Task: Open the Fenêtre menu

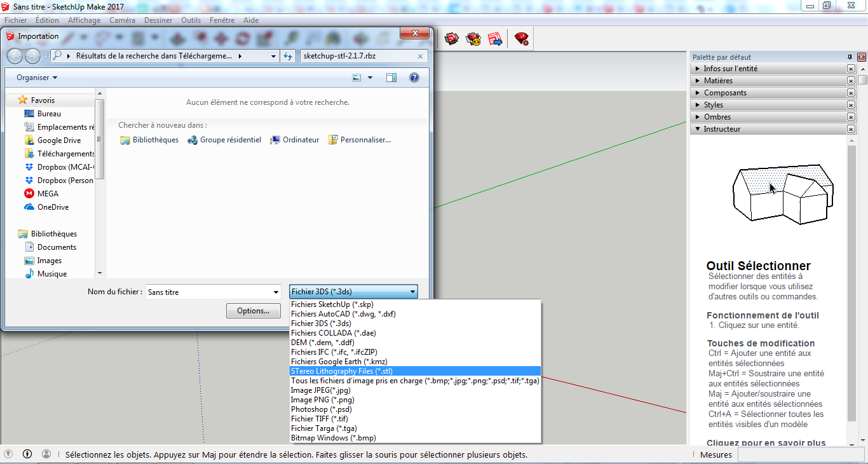Action: pyautogui.click(x=222, y=20)
